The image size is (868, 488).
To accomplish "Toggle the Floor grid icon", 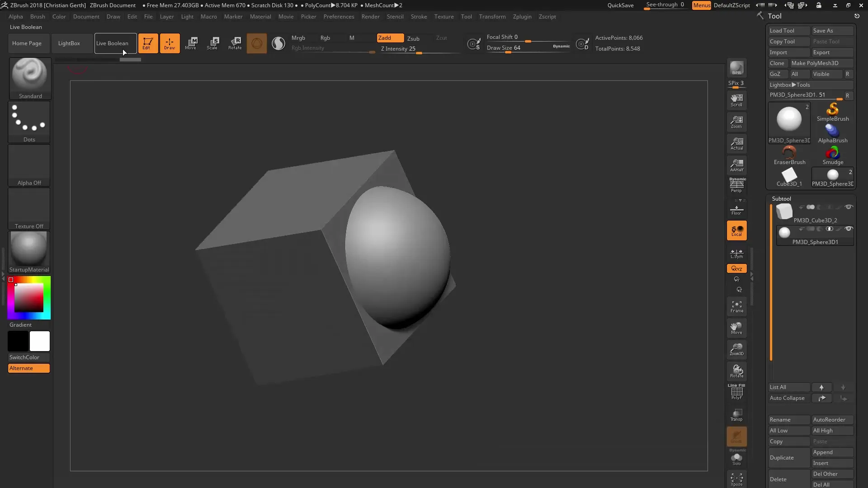I will point(736,209).
